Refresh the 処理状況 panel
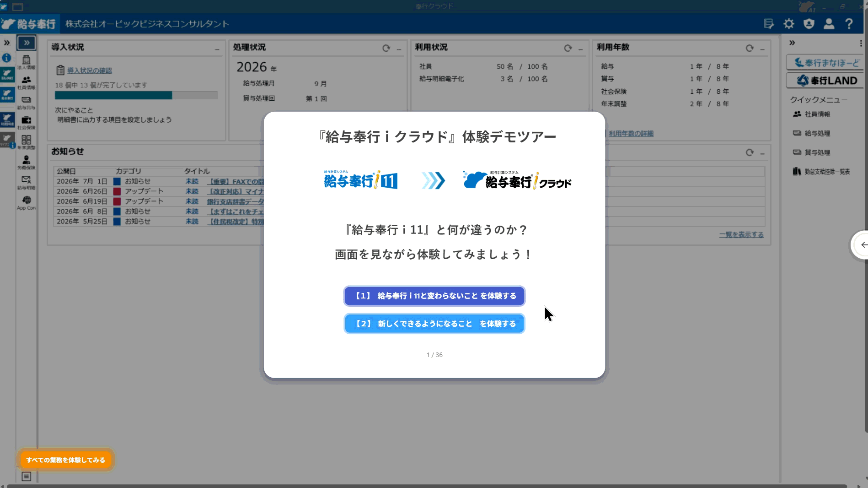868x488 pixels. (386, 48)
